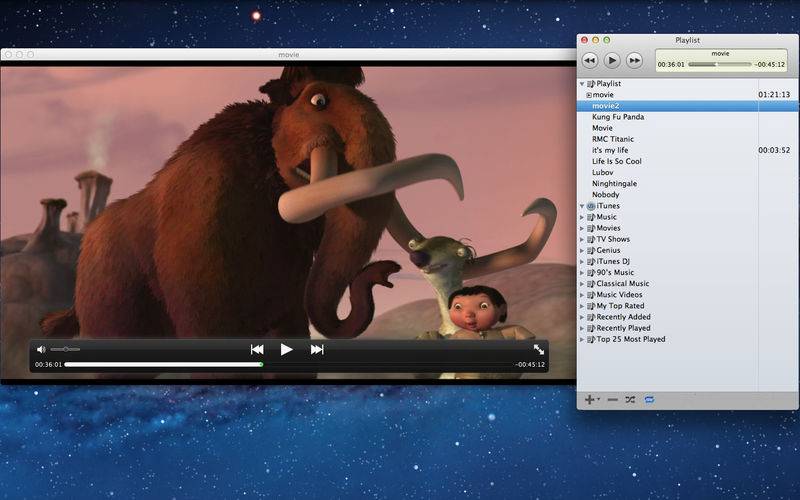Expand Top 25 Most Played node

click(582, 339)
